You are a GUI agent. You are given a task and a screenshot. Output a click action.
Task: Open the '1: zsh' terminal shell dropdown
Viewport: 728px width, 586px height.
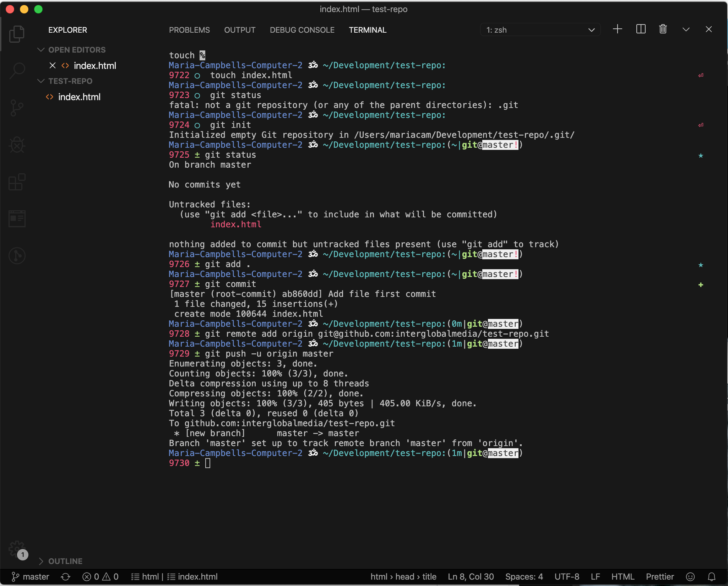click(540, 29)
